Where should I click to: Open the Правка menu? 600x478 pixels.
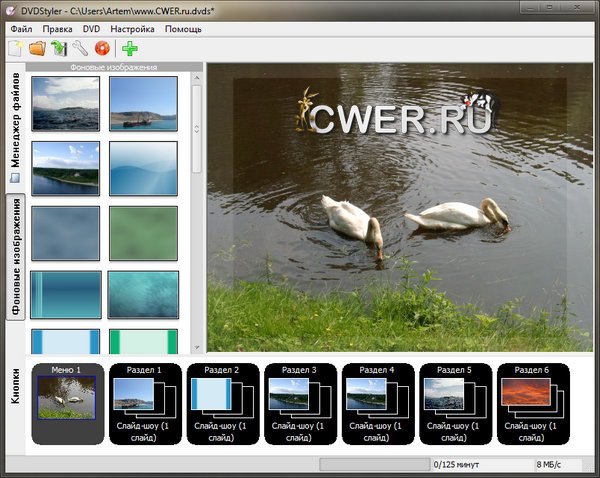point(57,30)
